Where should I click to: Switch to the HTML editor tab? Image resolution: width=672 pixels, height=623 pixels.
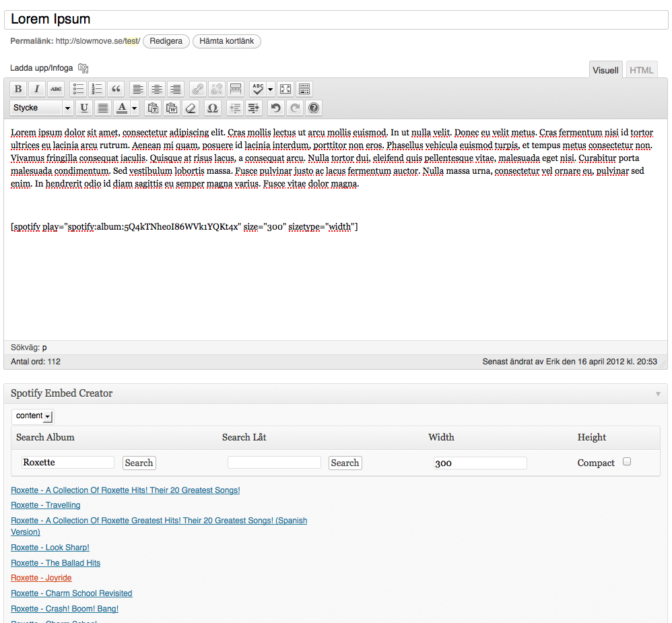(641, 70)
